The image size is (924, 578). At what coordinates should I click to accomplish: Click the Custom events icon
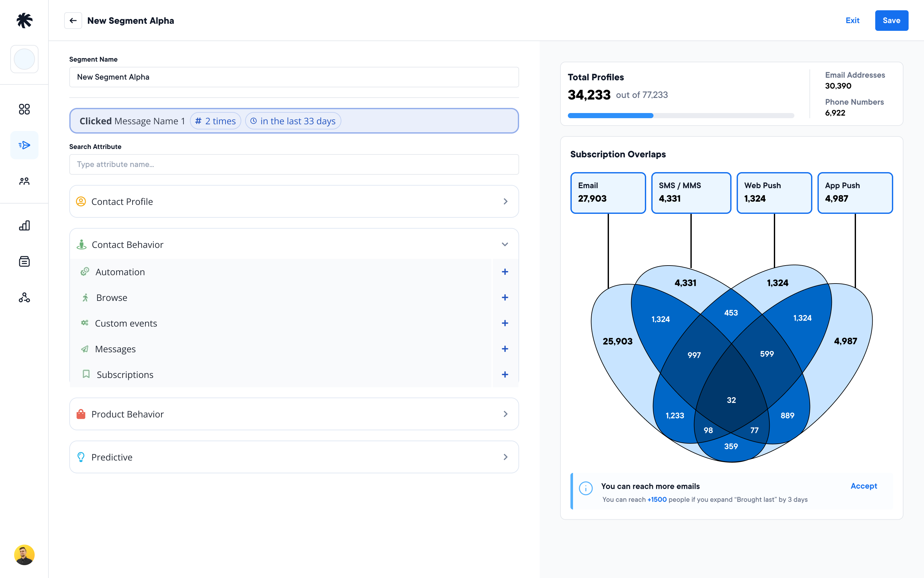click(x=85, y=323)
